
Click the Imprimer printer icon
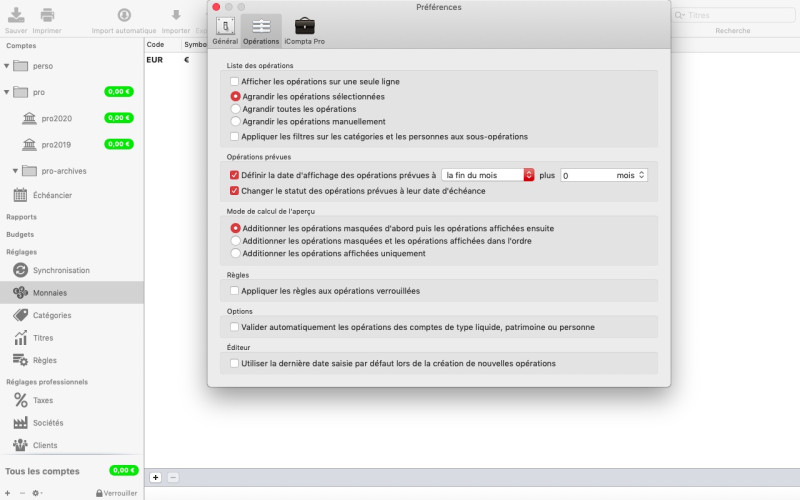(47, 16)
